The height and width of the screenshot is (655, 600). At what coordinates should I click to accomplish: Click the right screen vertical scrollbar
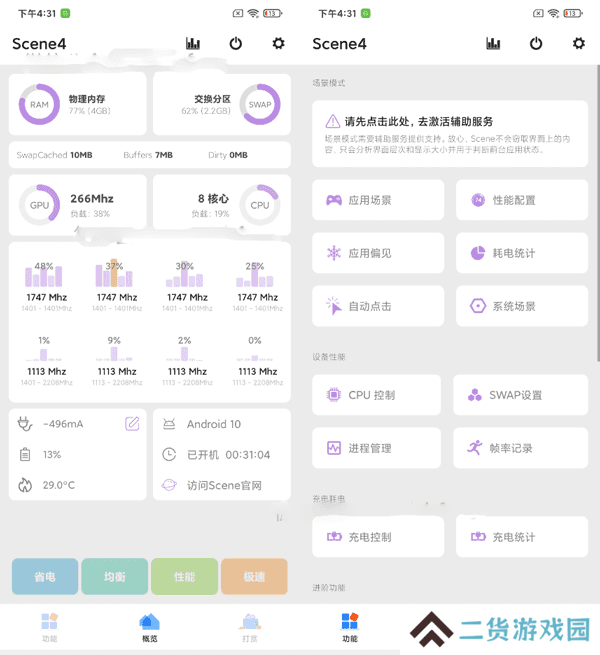coord(598,213)
